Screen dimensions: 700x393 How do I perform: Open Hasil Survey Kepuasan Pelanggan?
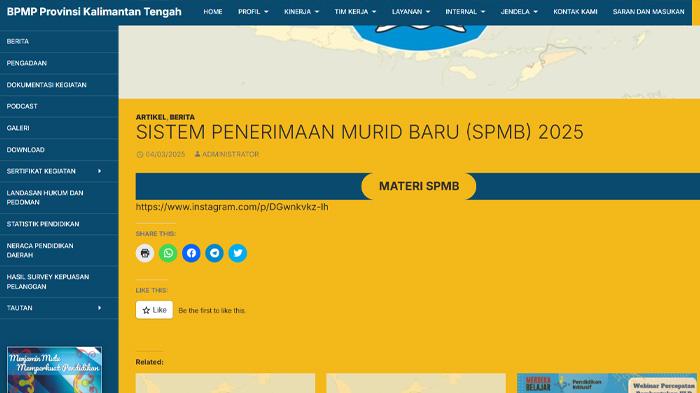[59, 281]
